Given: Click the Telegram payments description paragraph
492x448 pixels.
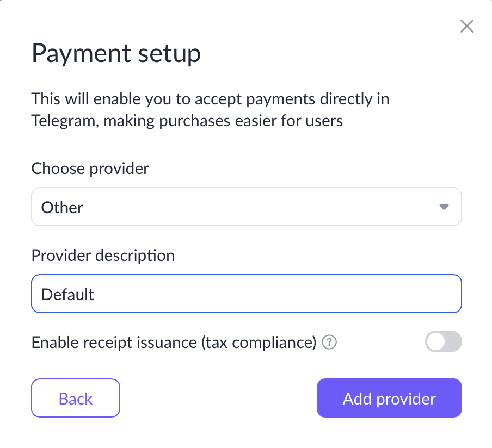Looking at the screenshot, I should pyautogui.click(x=210, y=110).
